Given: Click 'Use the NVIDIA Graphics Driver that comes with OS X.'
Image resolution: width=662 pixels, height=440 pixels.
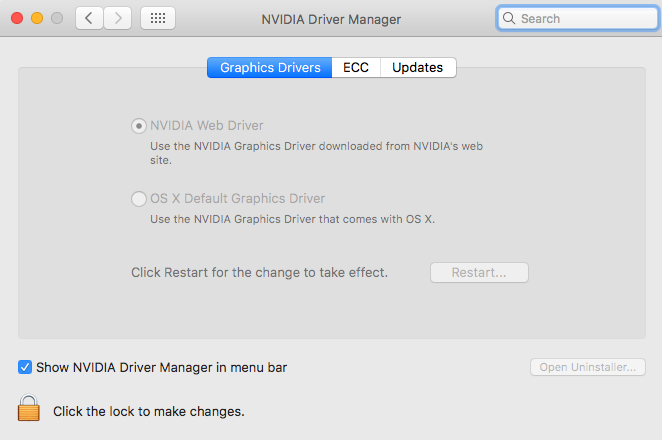Looking at the screenshot, I should pos(292,219).
